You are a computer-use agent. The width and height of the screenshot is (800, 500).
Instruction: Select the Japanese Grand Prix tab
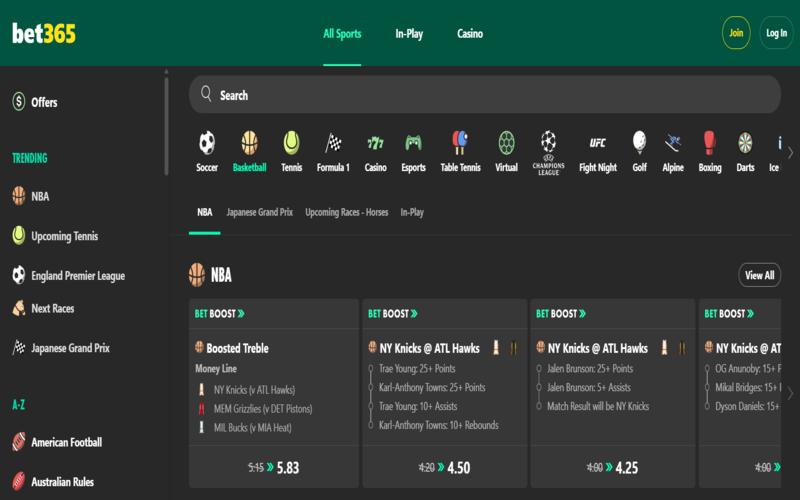pyautogui.click(x=259, y=213)
